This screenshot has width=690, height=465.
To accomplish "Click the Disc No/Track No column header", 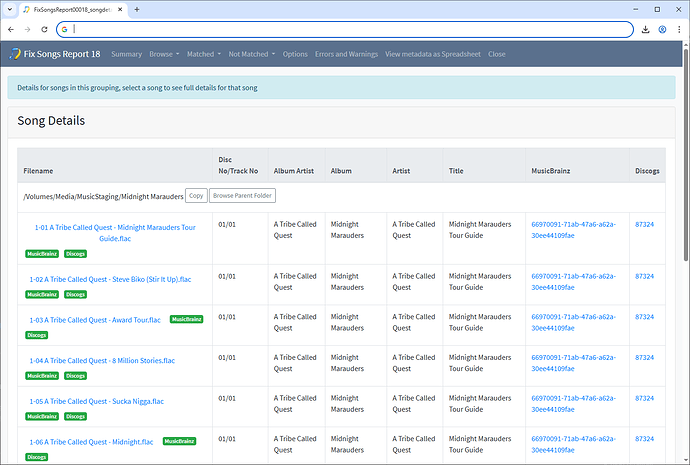I will pos(238,165).
